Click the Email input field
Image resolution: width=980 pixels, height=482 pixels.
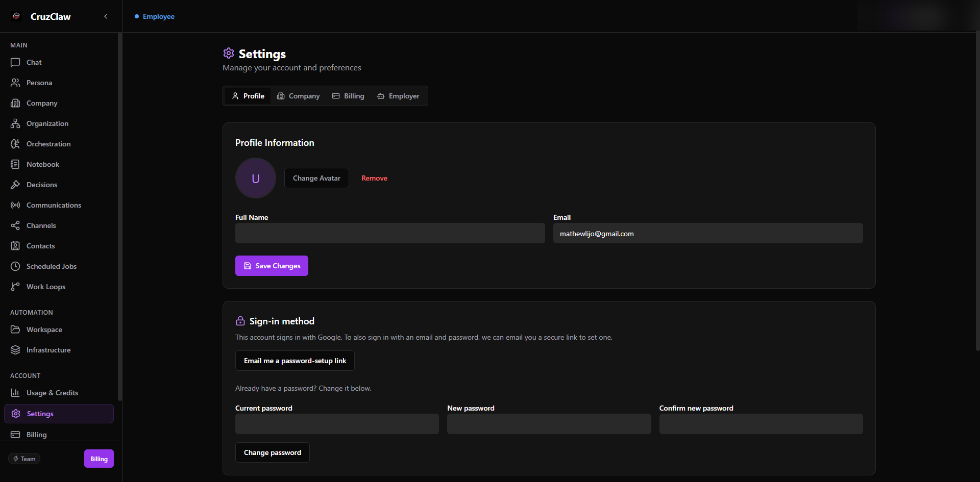[x=708, y=233]
